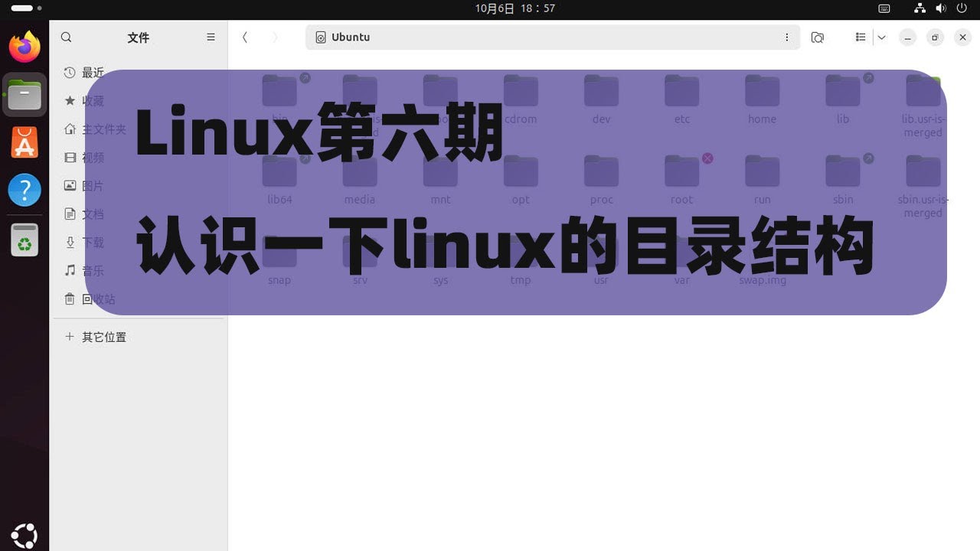The width and height of the screenshot is (980, 551).
Task: Open 最近 (Recent) in the sidebar
Action: (x=138, y=73)
